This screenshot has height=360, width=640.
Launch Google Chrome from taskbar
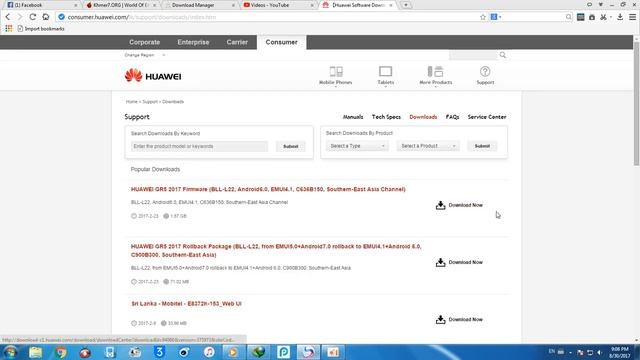click(60, 352)
